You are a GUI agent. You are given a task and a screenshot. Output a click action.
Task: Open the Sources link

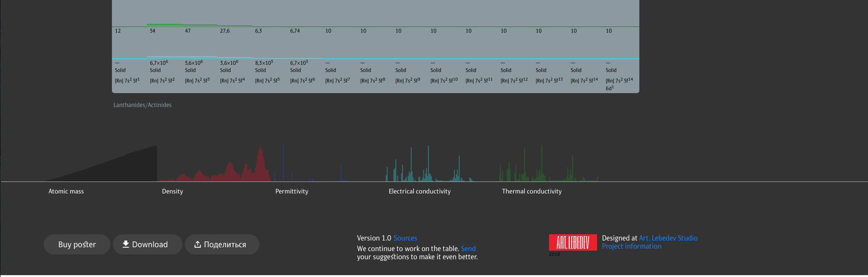[405, 238]
